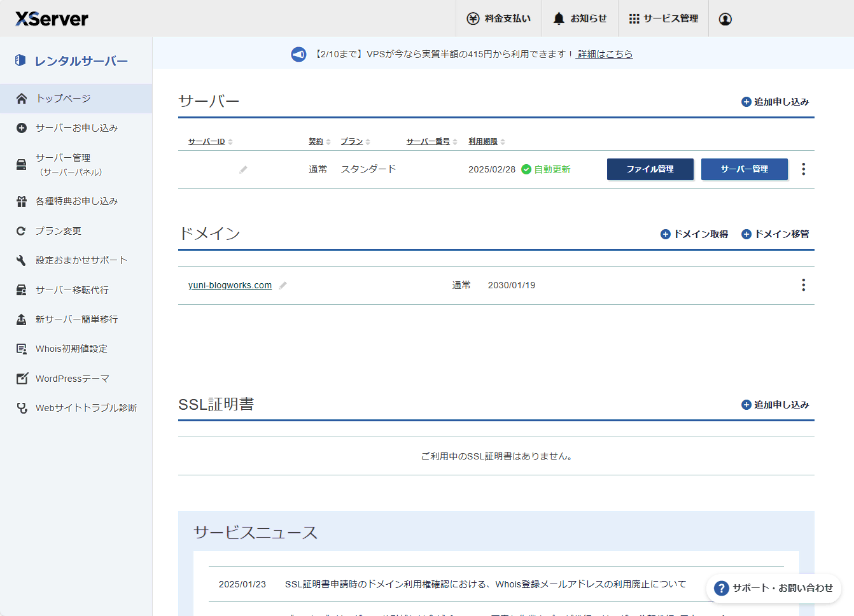Open domain row three-dot menu

(804, 285)
